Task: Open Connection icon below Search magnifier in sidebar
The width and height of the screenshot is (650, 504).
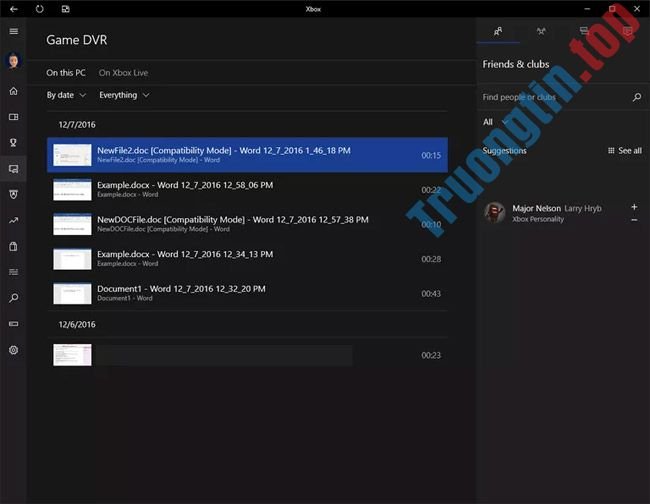Action: (14, 324)
